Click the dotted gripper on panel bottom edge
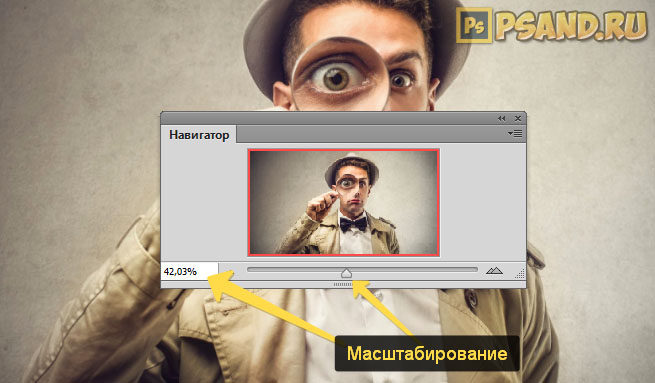 point(343,284)
